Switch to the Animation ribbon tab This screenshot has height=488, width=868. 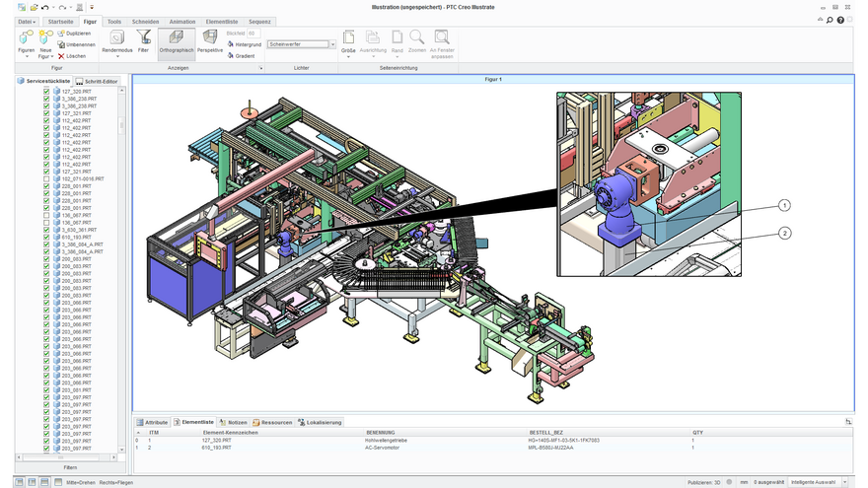coord(182,22)
